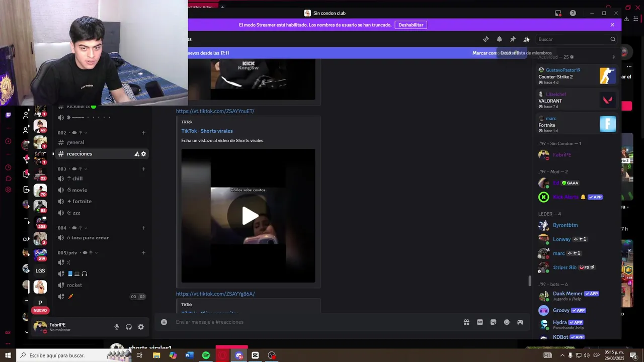The image size is (644, 362).
Task: Open server icon with 208 badge
Action: point(40,222)
